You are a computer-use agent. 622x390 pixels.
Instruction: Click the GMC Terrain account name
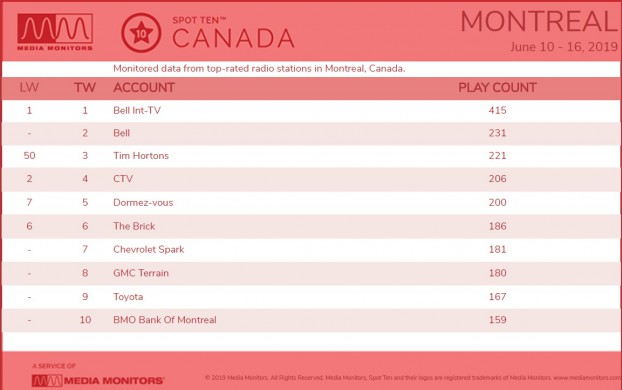click(x=141, y=273)
